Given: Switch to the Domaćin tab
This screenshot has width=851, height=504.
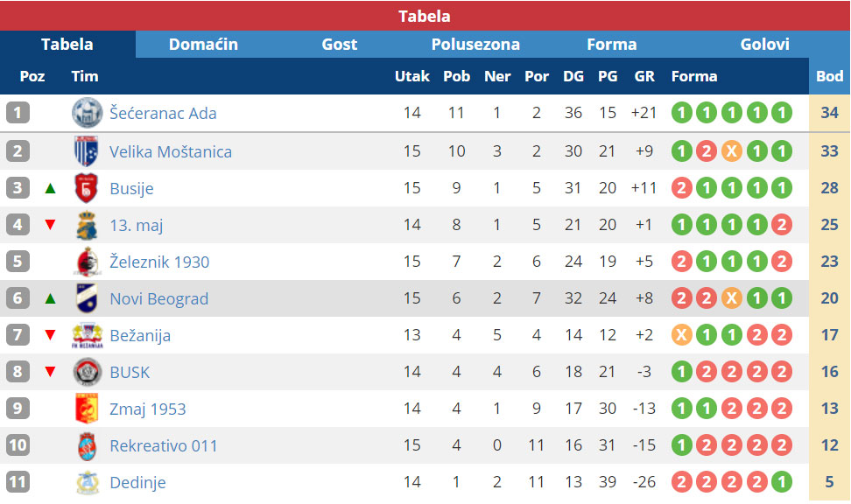Looking at the screenshot, I should [x=203, y=45].
